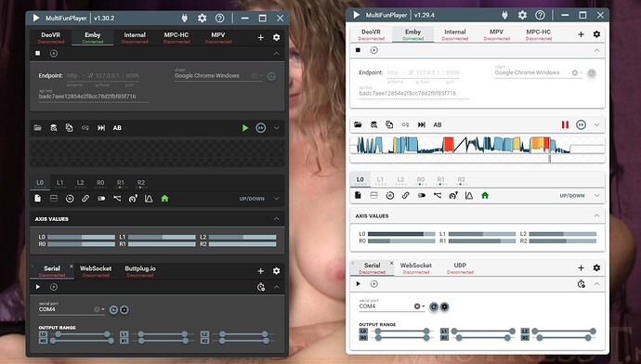Add an output target with plus in the dark window

260,271
